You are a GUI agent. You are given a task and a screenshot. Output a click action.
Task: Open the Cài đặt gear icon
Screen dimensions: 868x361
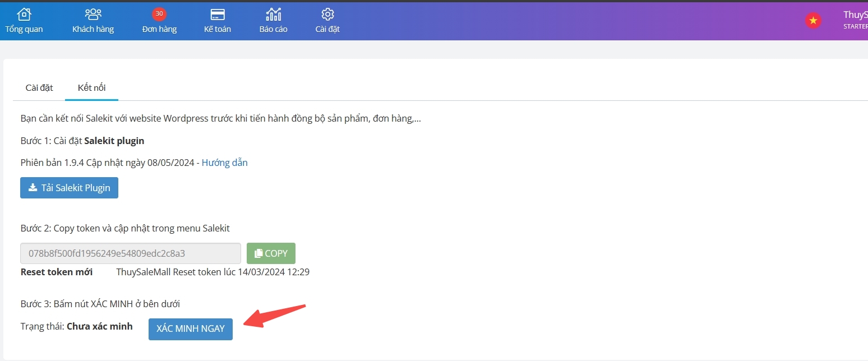point(327,14)
